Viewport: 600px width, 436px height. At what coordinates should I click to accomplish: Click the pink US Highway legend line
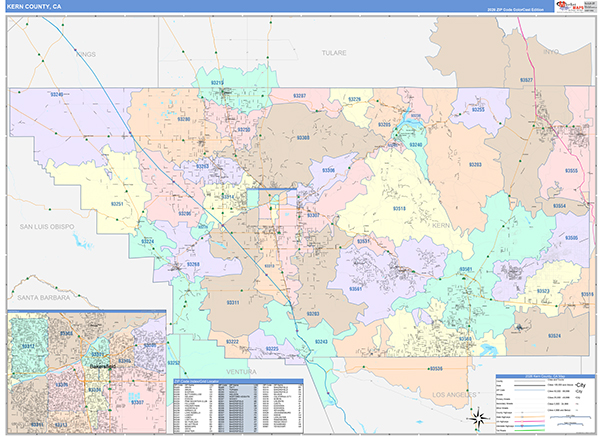pos(530,421)
